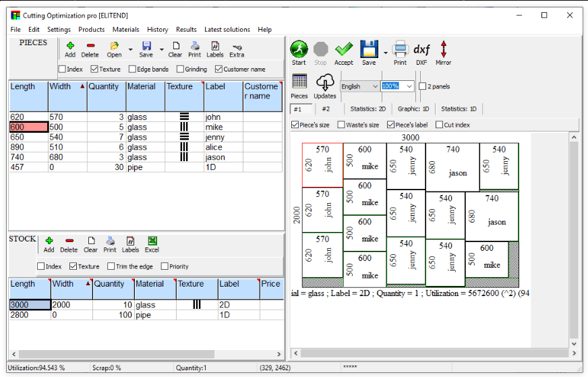Open the Latest solutions menu
The image size is (588, 377).
[227, 29]
